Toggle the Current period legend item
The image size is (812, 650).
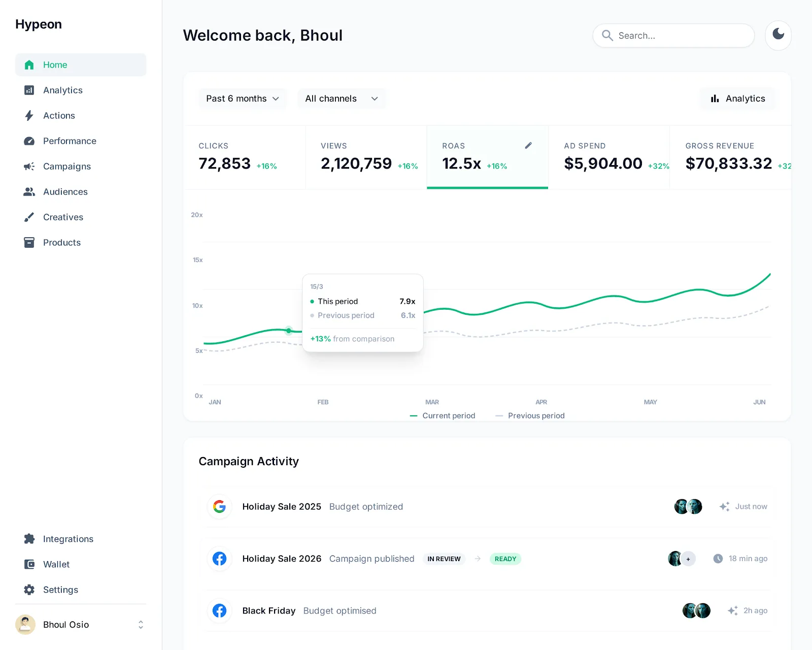pyautogui.click(x=443, y=415)
